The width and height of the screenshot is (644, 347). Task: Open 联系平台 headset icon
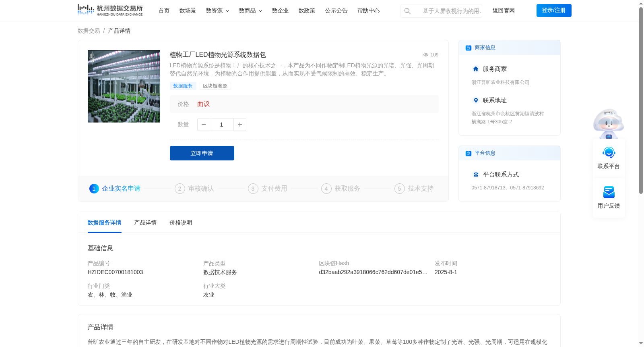[609, 153]
